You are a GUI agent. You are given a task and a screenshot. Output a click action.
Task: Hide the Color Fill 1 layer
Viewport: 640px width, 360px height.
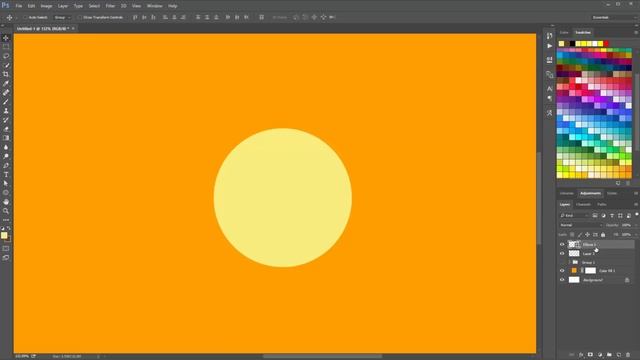562,271
